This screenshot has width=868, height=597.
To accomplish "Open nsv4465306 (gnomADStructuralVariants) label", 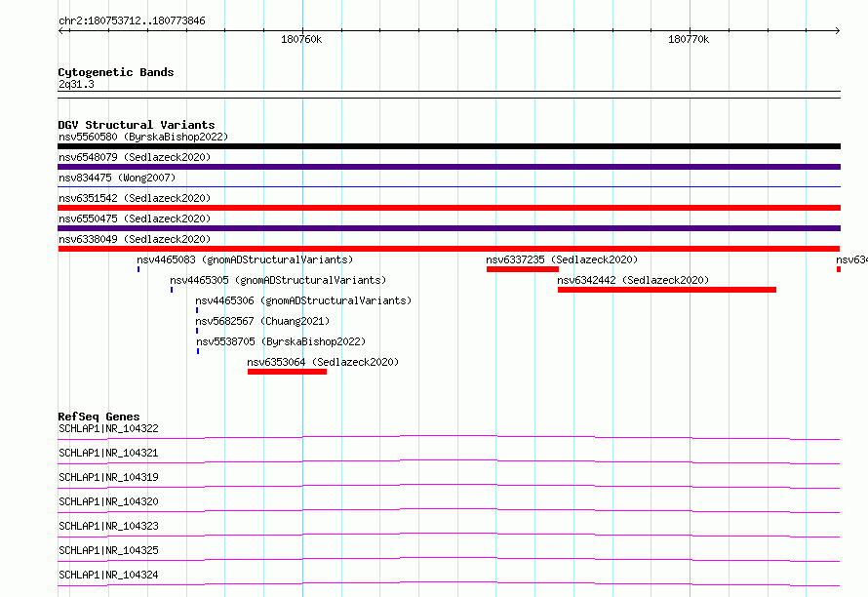I will (303, 300).
